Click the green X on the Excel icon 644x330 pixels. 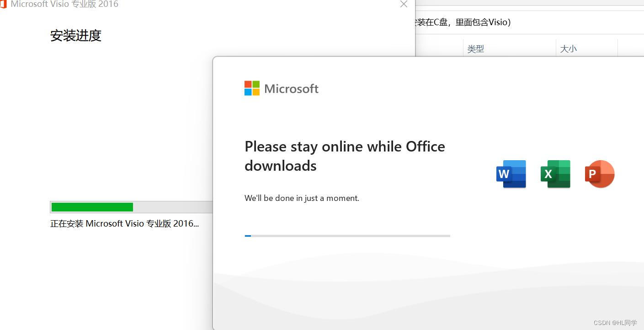pos(548,174)
